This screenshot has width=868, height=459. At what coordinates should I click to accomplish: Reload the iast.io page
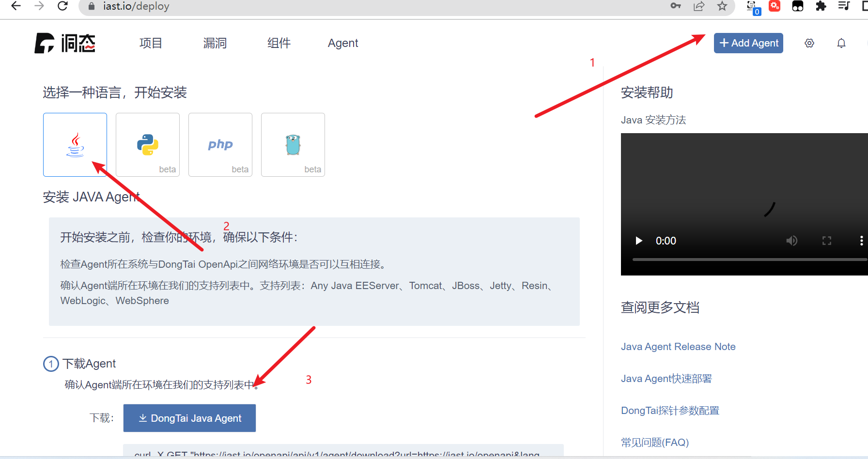coord(62,6)
